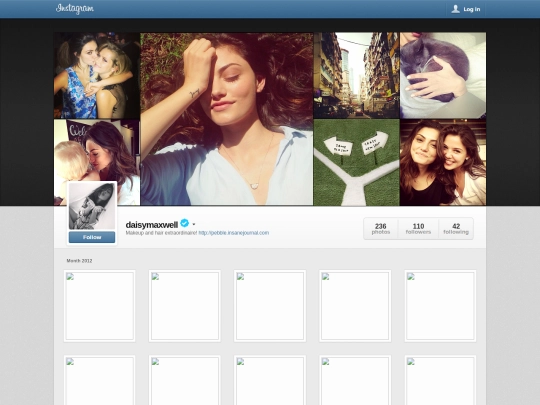Click the user silhouette icon beside Log in
This screenshot has height=405, width=540.
tap(455, 9)
